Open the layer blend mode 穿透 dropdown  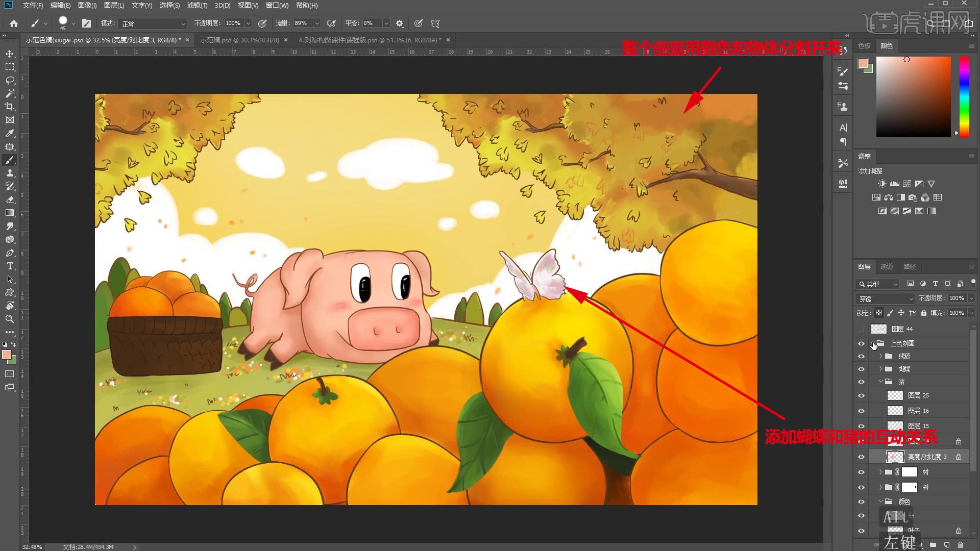pyautogui.click(x=885, y=298)
